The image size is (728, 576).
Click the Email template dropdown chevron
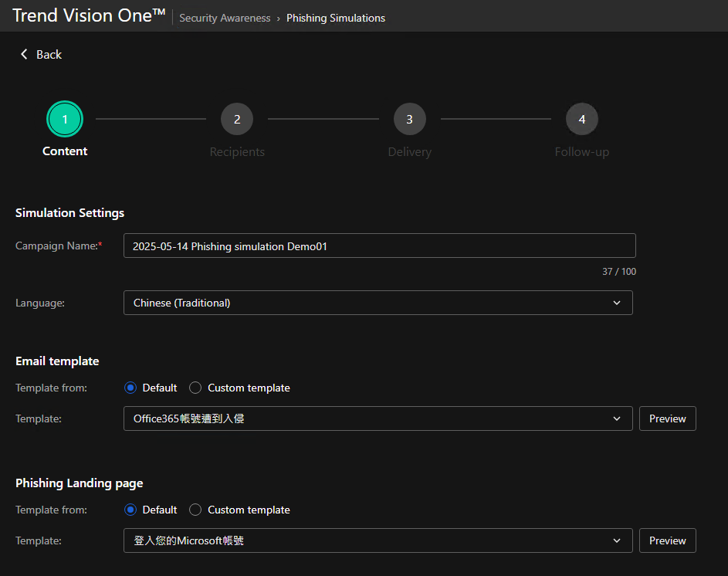click(x=617, y=418)
